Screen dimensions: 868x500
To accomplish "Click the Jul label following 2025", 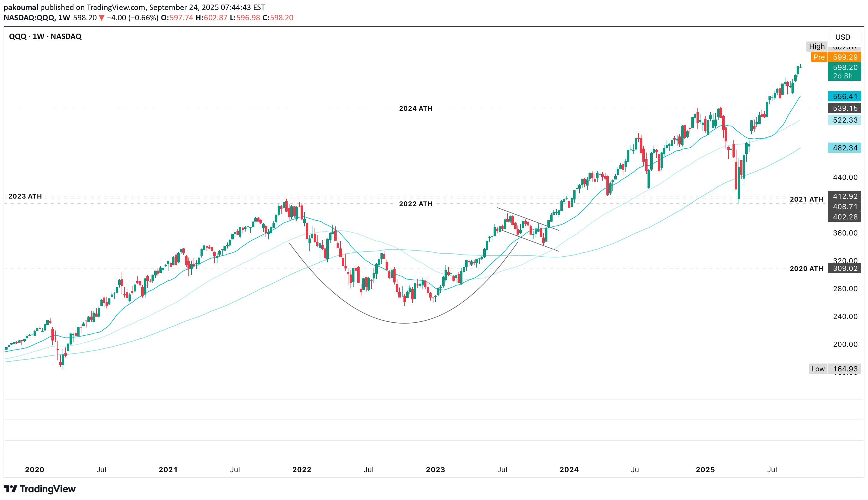I will [x=772, y=470].
